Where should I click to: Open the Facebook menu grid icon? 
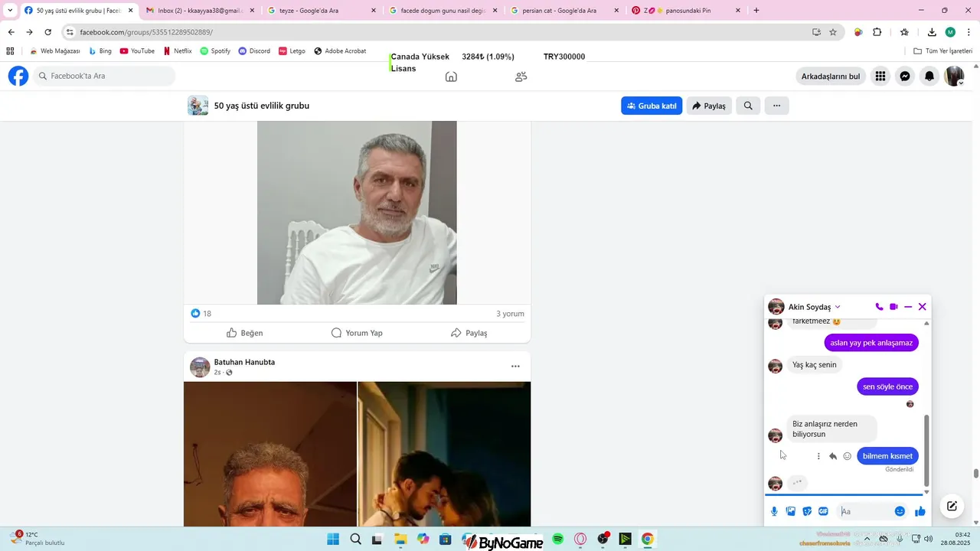click(x=880, y=77)
